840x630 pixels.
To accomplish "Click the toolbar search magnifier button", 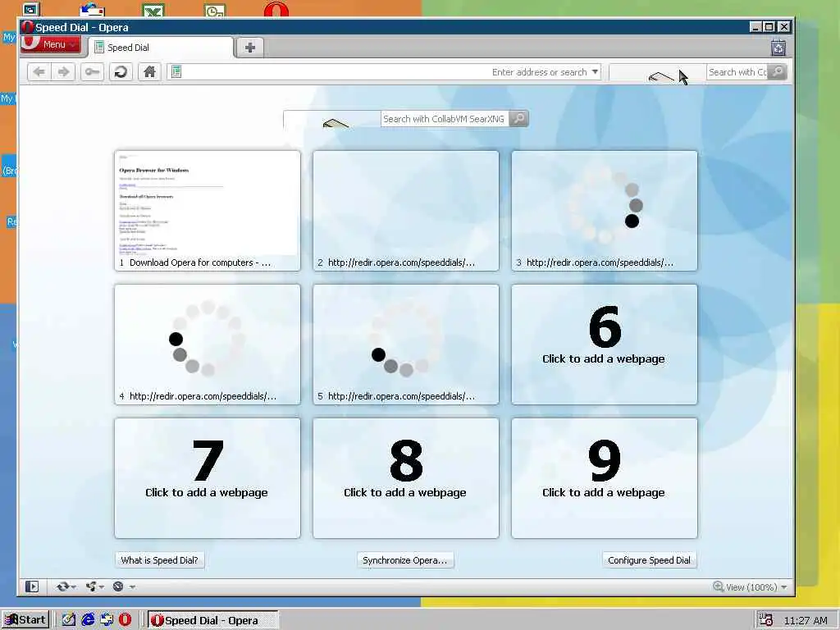I will click(778, 72).
